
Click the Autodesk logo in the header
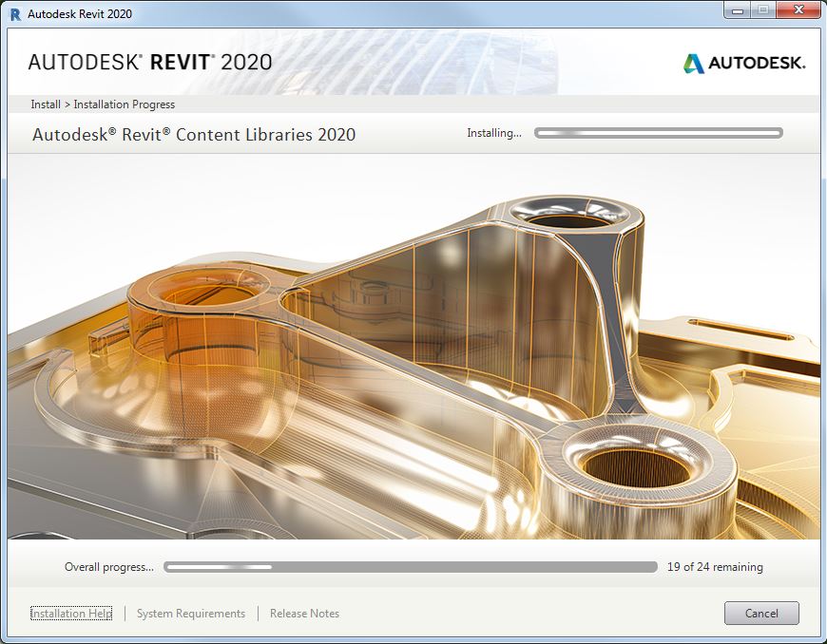[x=744, y=64]
